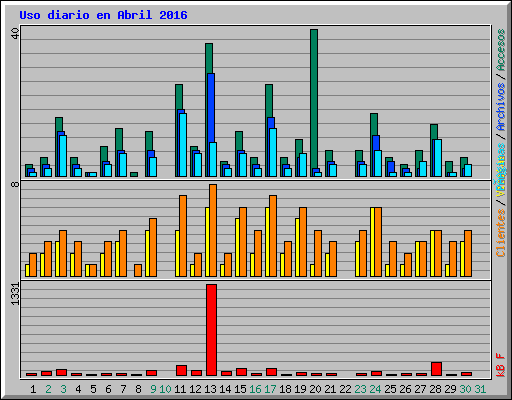
Task: Click the Clientes legend label
Action: pyautogui.click(x=501, y=233)
